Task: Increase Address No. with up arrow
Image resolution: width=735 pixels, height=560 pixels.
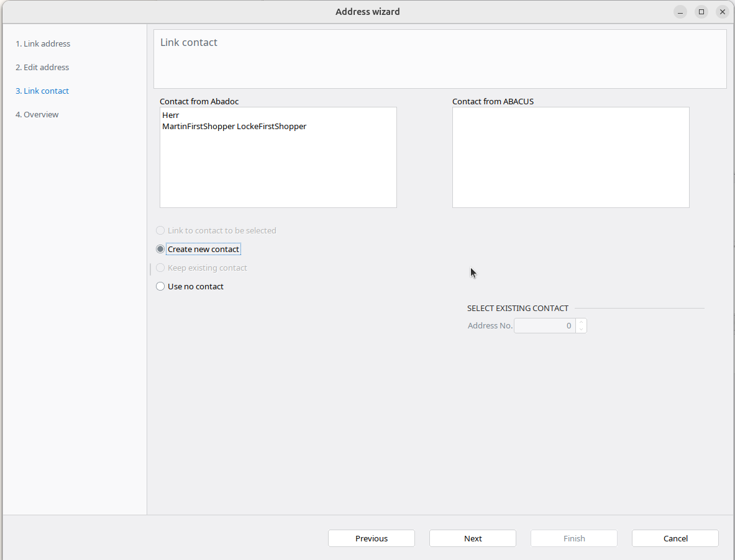Action: (581, 322)
